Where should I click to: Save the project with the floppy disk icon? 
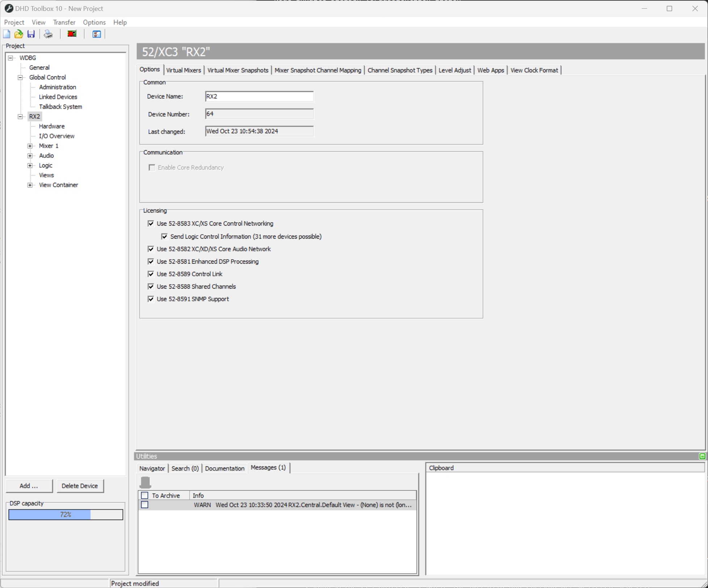coord(31,34)
